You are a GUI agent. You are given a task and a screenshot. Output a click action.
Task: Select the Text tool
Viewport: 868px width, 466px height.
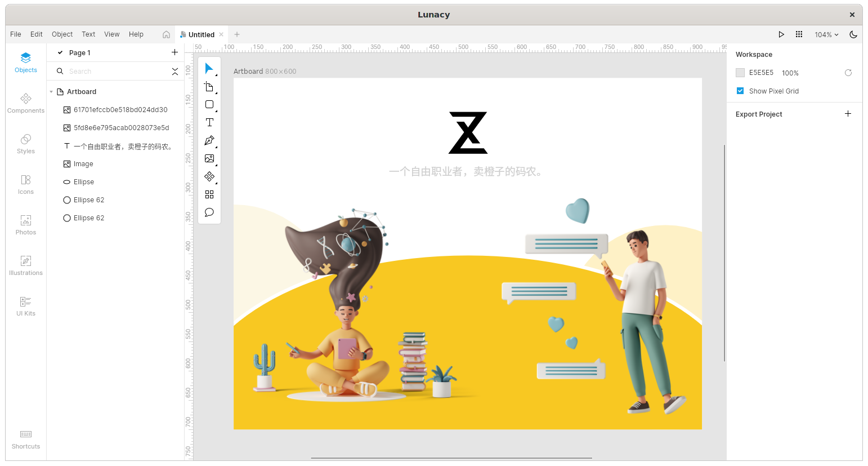click(x=209, y=122)
